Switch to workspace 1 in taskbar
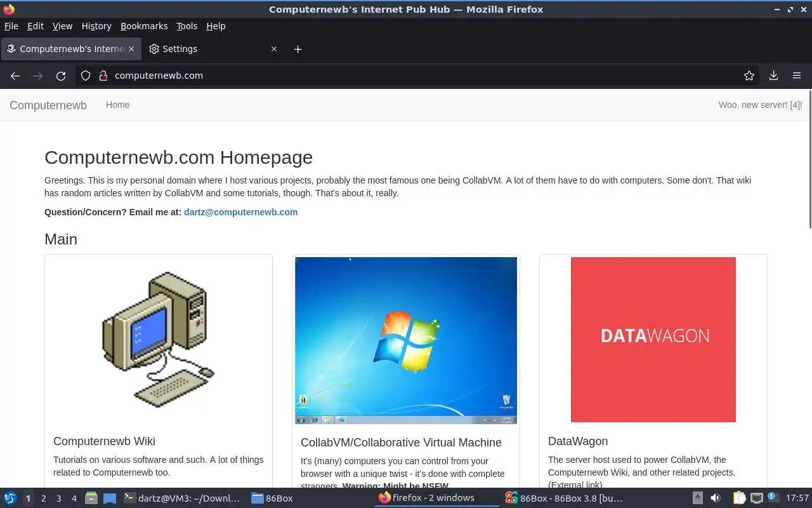 28,498
